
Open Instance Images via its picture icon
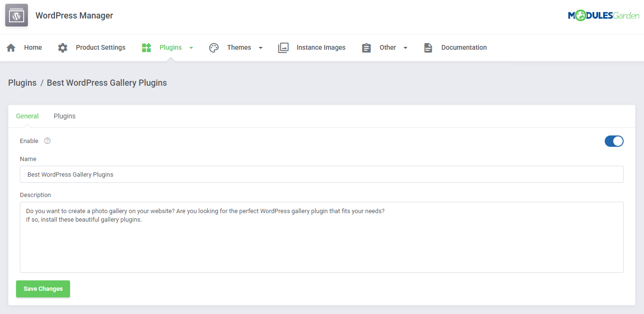click(x=283, y=47)
